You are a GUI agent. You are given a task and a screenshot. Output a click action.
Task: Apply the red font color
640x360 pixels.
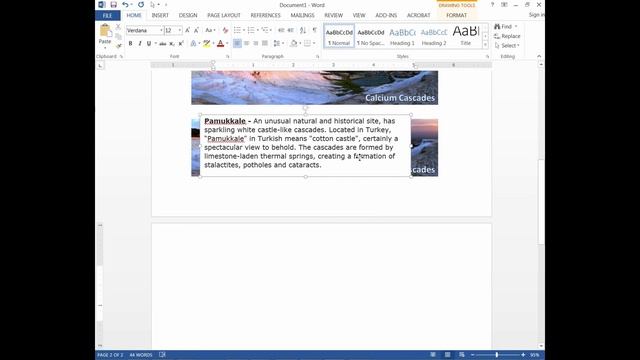[x=220, y=44]
